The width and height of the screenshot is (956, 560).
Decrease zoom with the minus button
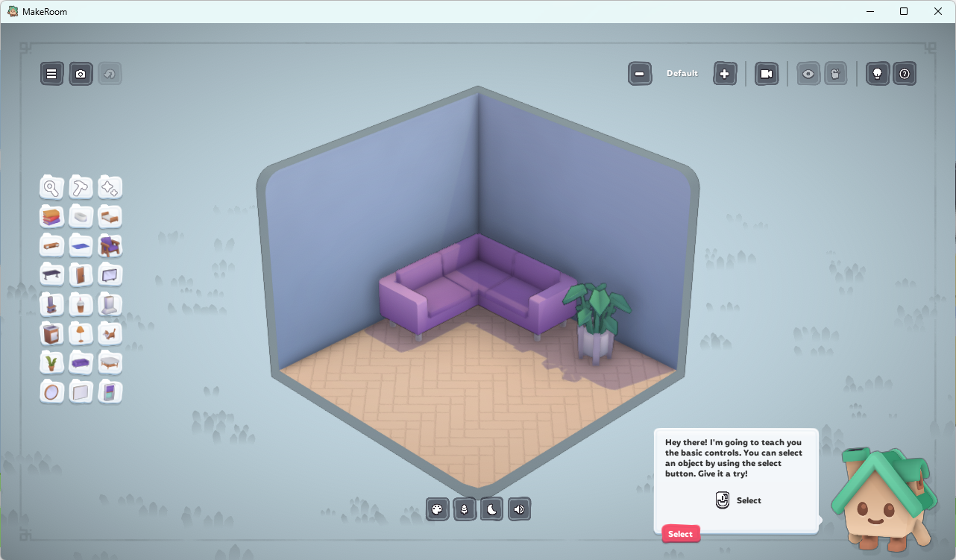[639, 74]
